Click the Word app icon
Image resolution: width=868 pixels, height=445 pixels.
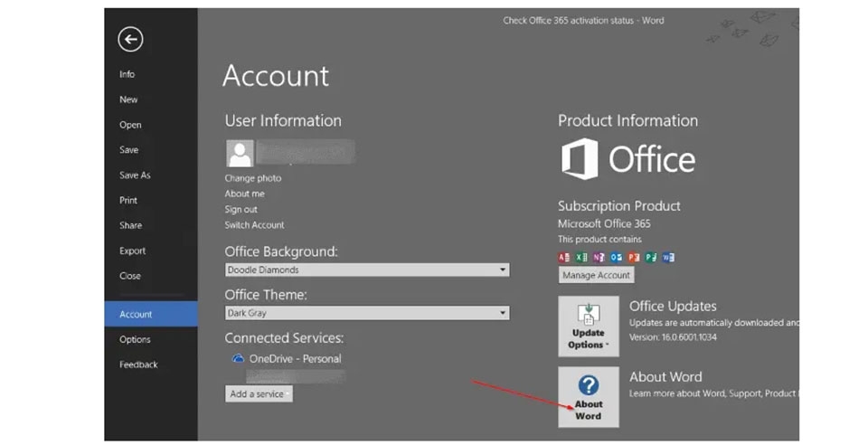point(669,258)
